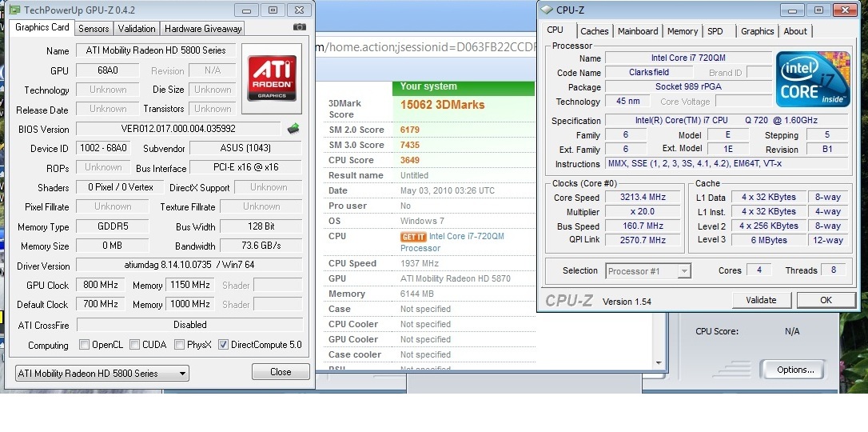Open the Graphics tab in CPU-Z

(757, 31)
